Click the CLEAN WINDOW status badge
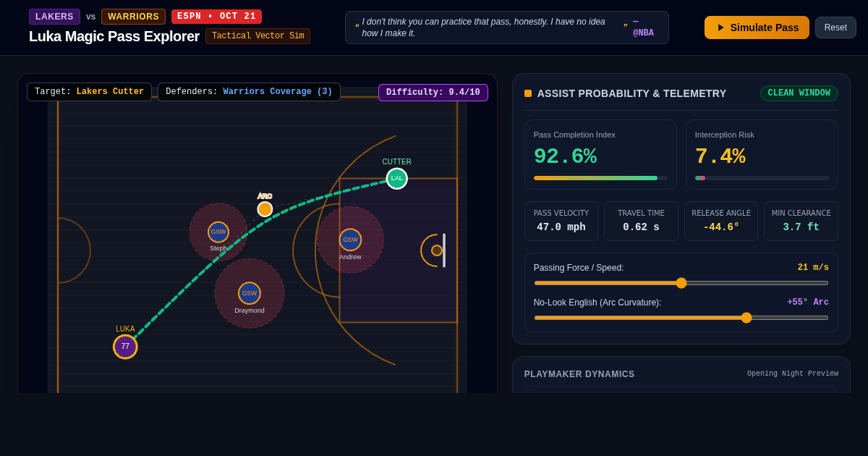This screenshot has height=456, width=868. point(799,93)
